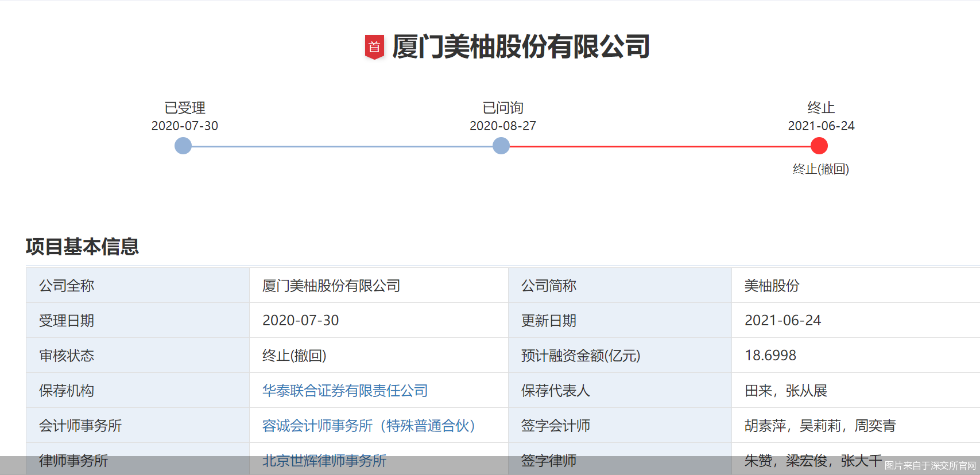This screenshot has width=980, height=475.
Task: Click the 预计融资金额(亿元) label cell
Action: [x=620, y=355]
